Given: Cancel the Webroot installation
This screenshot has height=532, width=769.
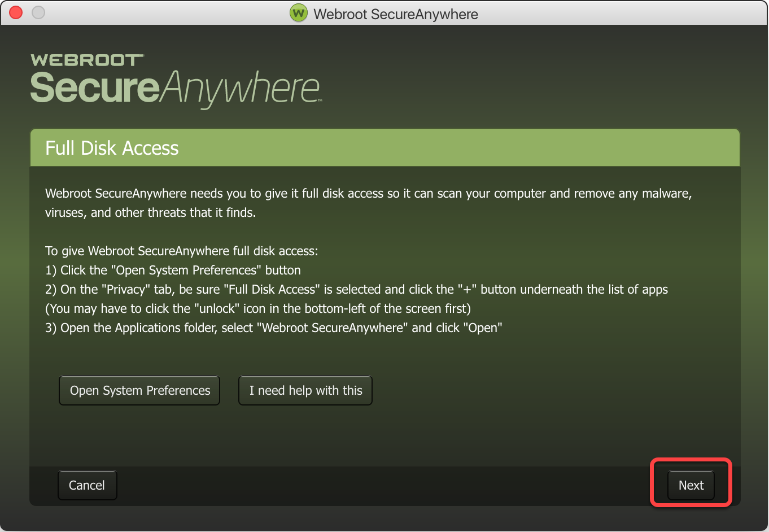Looking at the screenshot, I should click(x=87, y=486).
